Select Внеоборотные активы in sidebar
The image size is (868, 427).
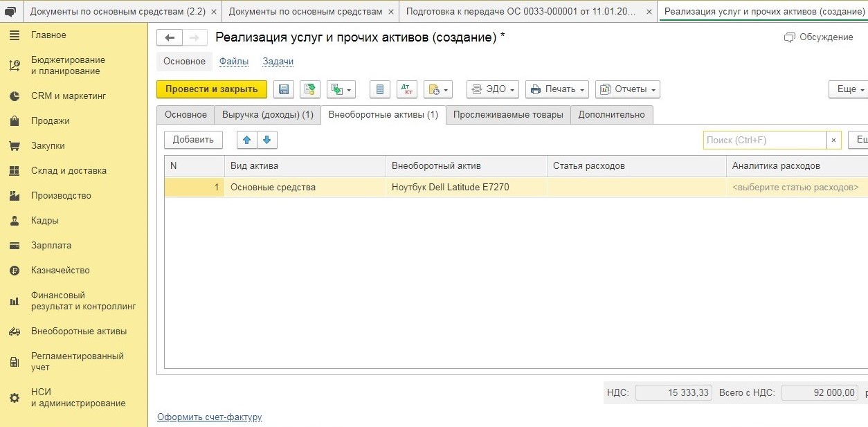78,331
